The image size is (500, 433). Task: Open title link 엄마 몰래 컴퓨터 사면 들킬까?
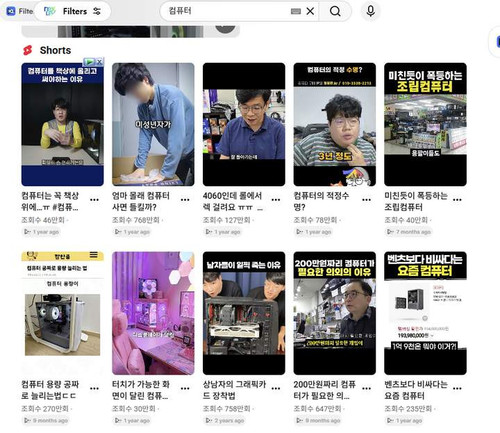point(141,201)
